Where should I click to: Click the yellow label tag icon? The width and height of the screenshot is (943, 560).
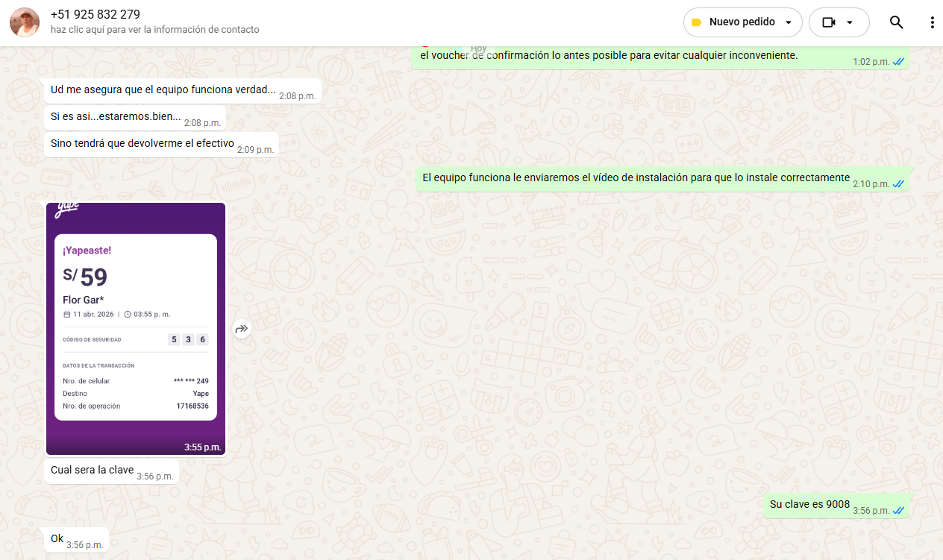(x=696, y=22)
